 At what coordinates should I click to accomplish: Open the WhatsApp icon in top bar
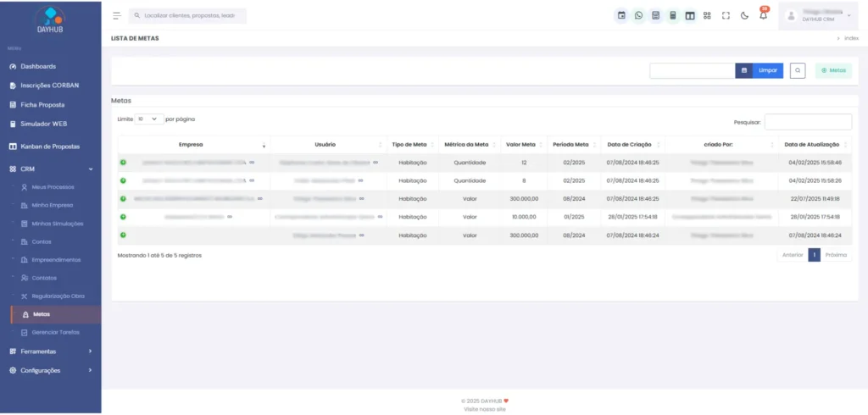tap(639, 15)
